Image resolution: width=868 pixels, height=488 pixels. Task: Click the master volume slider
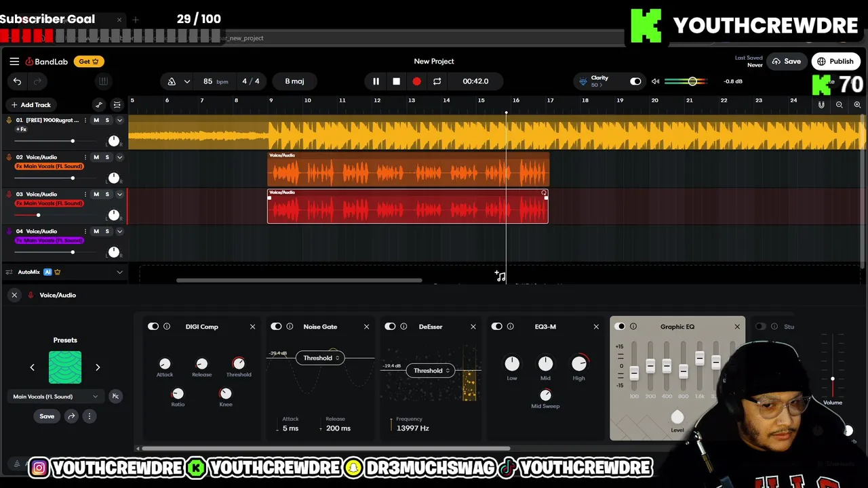686,81
